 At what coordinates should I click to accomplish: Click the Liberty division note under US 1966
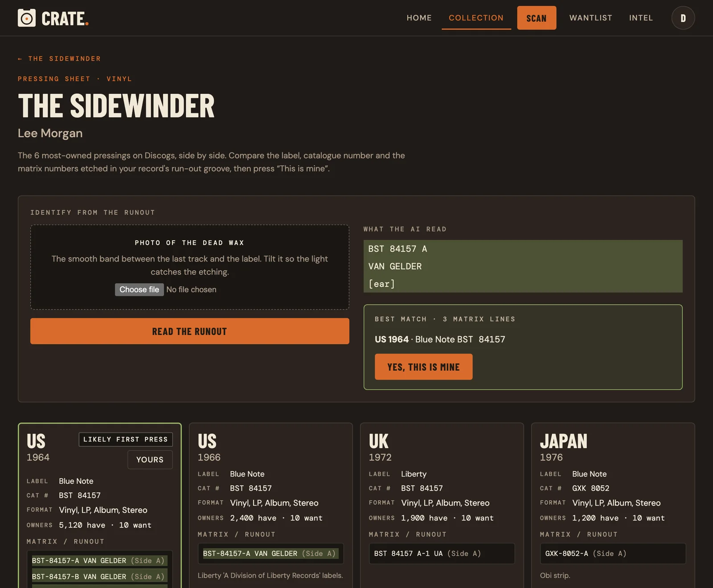[270, 576]
